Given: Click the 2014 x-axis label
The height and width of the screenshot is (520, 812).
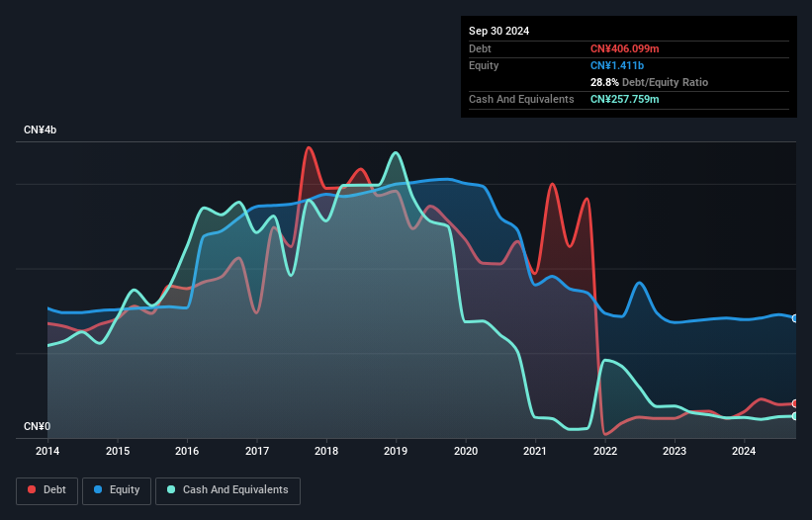Looking at the screenshot, I should coord(47,451).
